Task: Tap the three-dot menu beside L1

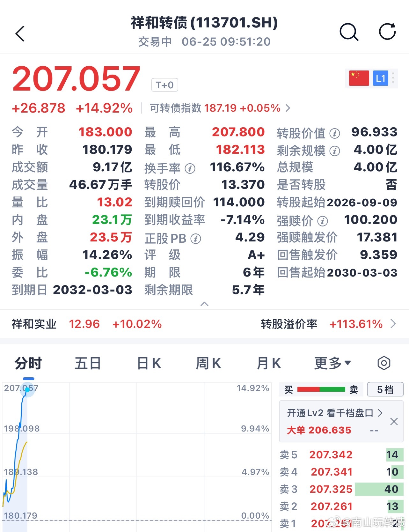Action: pos(393,78)
